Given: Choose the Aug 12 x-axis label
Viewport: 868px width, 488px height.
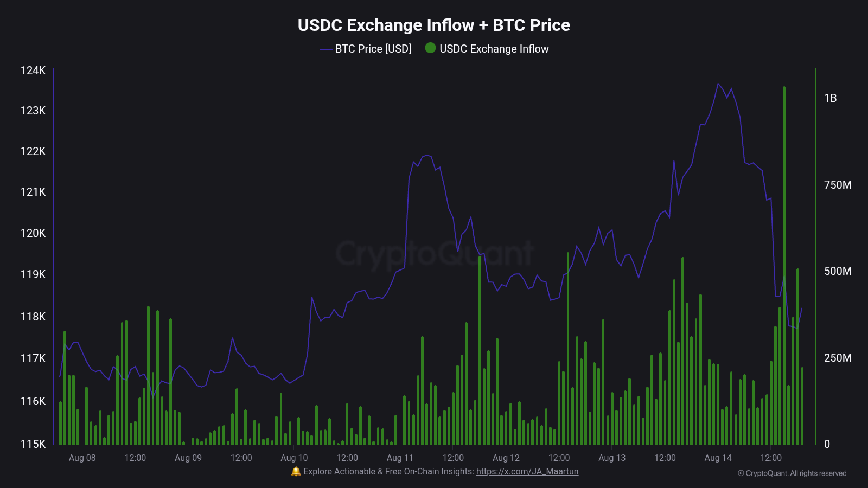Looking at the screenshot, I should pyautogui.click(x=506, y=458).
